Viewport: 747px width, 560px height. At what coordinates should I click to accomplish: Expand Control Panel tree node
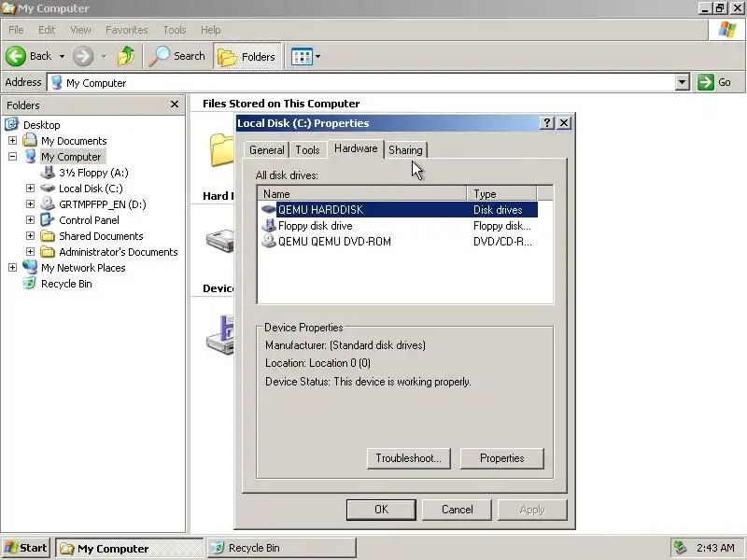30,220
